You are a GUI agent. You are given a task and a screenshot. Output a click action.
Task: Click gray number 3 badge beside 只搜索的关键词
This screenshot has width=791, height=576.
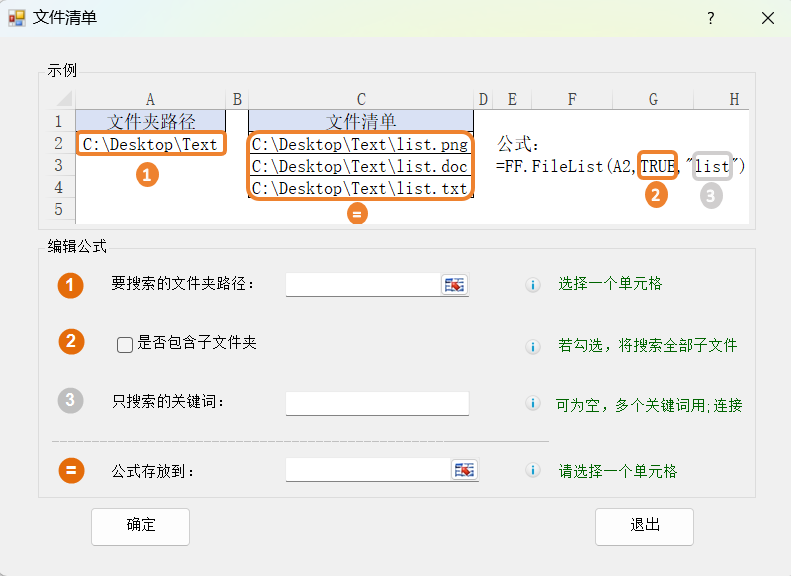pyautogui.click(x=71, y=401)
